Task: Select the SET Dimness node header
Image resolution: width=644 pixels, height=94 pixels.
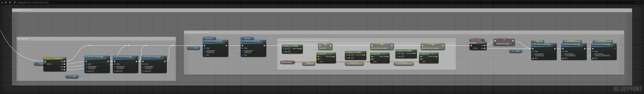Action: click(x=325, y=45)
